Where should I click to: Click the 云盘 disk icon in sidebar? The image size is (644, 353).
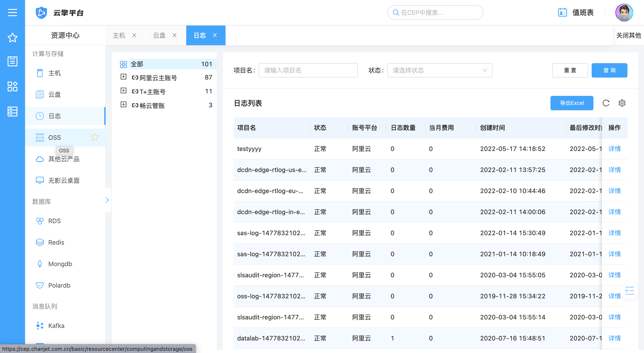(40, 95)
